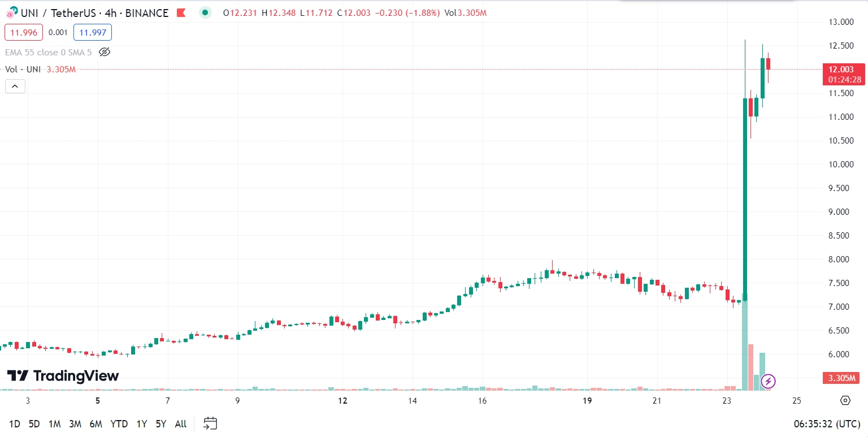
Task: Collapse the indicator legend with chevron
Action: point(15,86)
